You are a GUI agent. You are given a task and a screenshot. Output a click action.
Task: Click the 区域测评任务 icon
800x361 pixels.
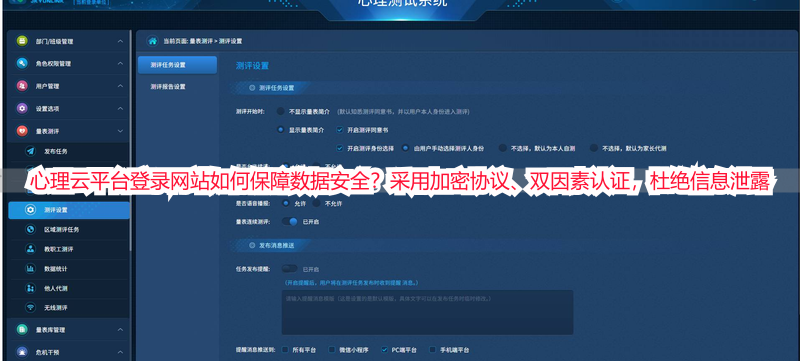pos(31,229)
